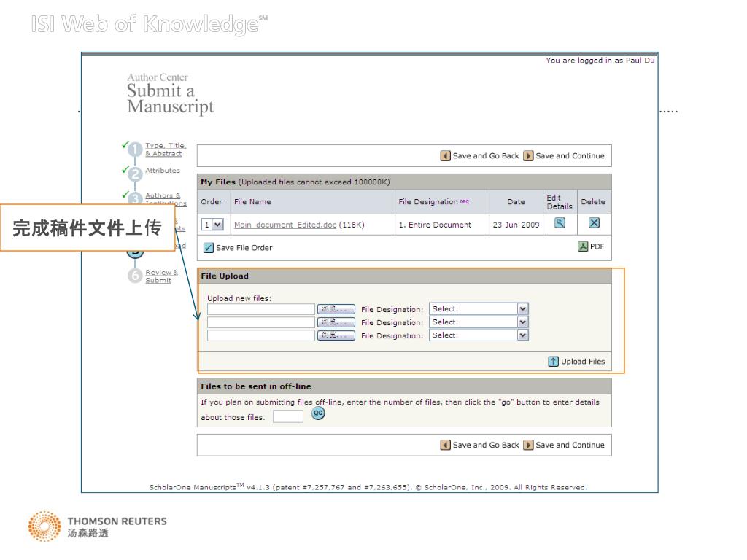Viewport: 747px width, 560px height.
Task: Click the first upload file path field
Action: pyautogui.click(x=261, y=309)
